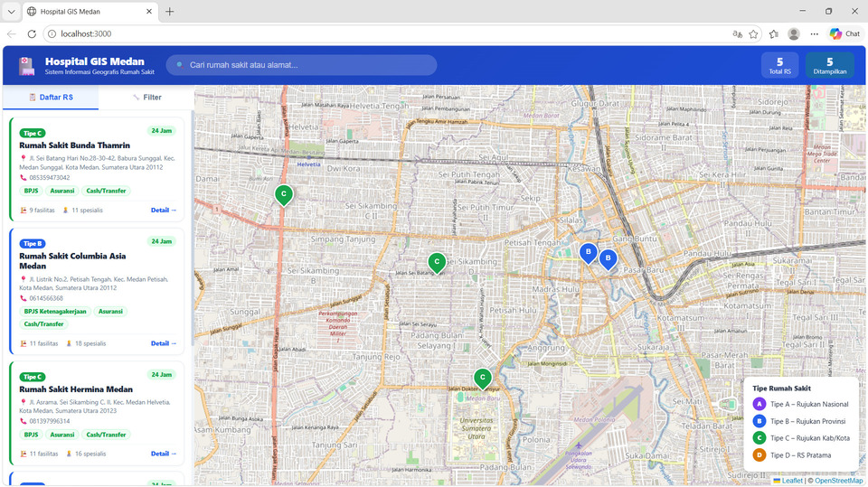Click location pin icon on Columbia Asia card
Viewport: 868px width, 487px height.
pos(24,279)
